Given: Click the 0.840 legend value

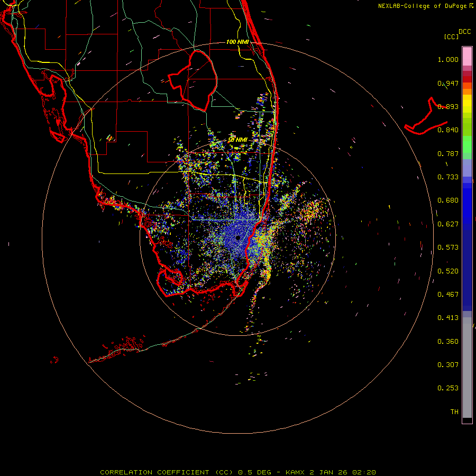Looking at the screenshot, I should coord(448,130).
